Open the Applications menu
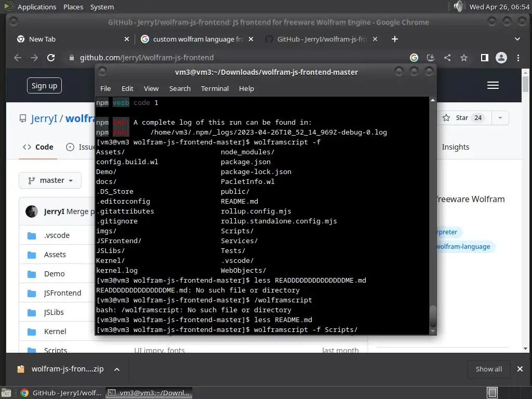The width and height of the screenshot is (532, 399). 37,7
